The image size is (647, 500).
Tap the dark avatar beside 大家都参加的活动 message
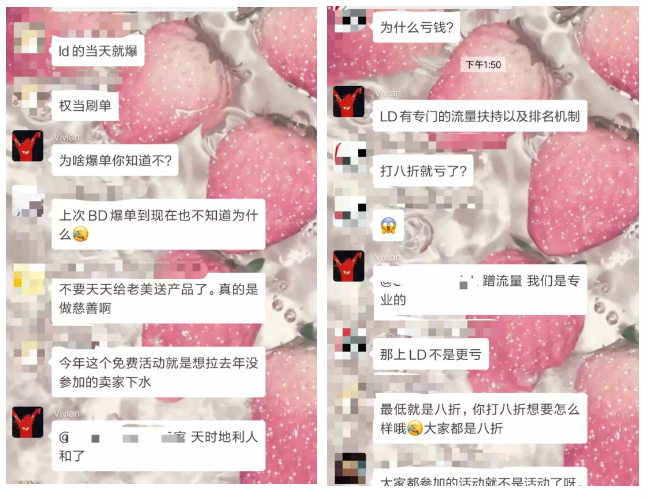coord(350,469)
